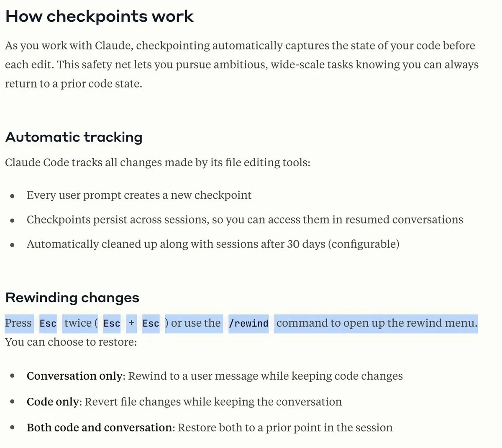The height and width of the screenshot is (448, 502).
Task: Click the highlighted word "Press"
Action: coord(18,323)
